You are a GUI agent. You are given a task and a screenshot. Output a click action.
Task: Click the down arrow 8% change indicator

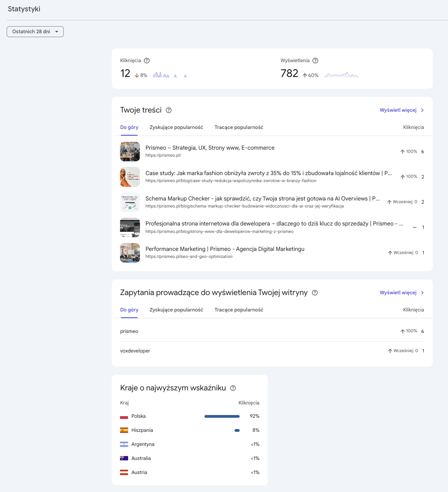pyautogui.click(x=141, y=75)
